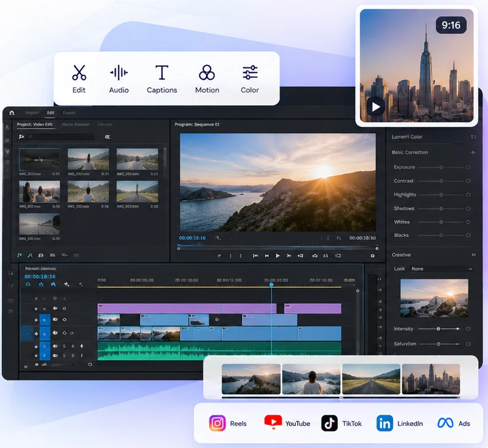Screen dimensions: 488x448
Task: Collapse the Basic Correction section
Action: 473,152
